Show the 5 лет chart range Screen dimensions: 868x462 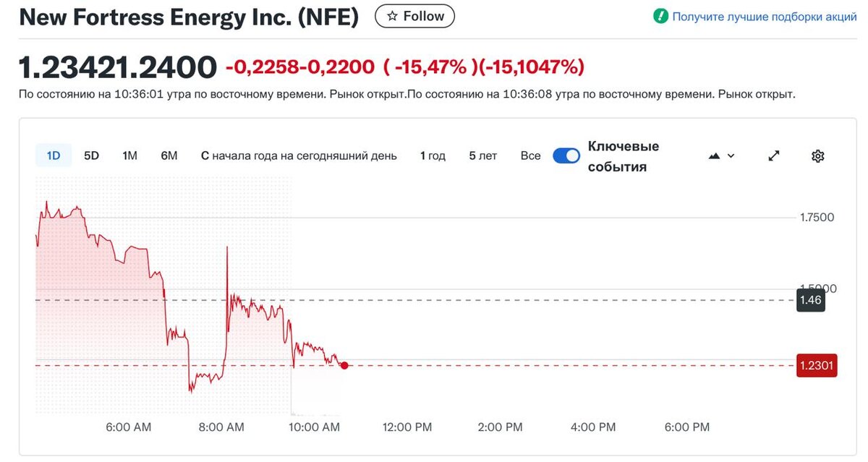482,155
